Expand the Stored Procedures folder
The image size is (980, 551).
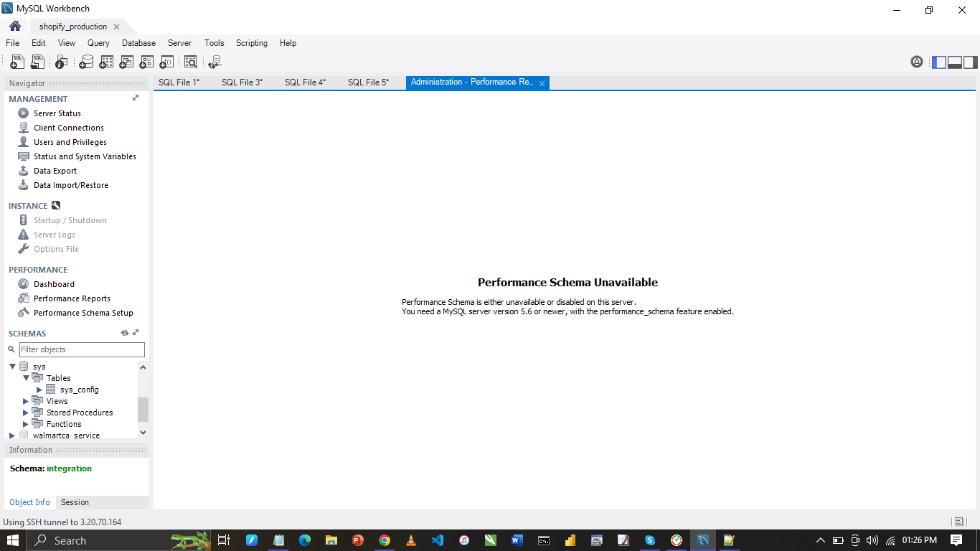26,413
